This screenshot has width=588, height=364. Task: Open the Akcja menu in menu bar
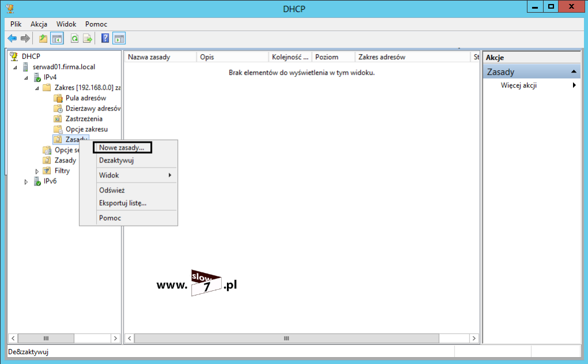(x=39, y=24)
